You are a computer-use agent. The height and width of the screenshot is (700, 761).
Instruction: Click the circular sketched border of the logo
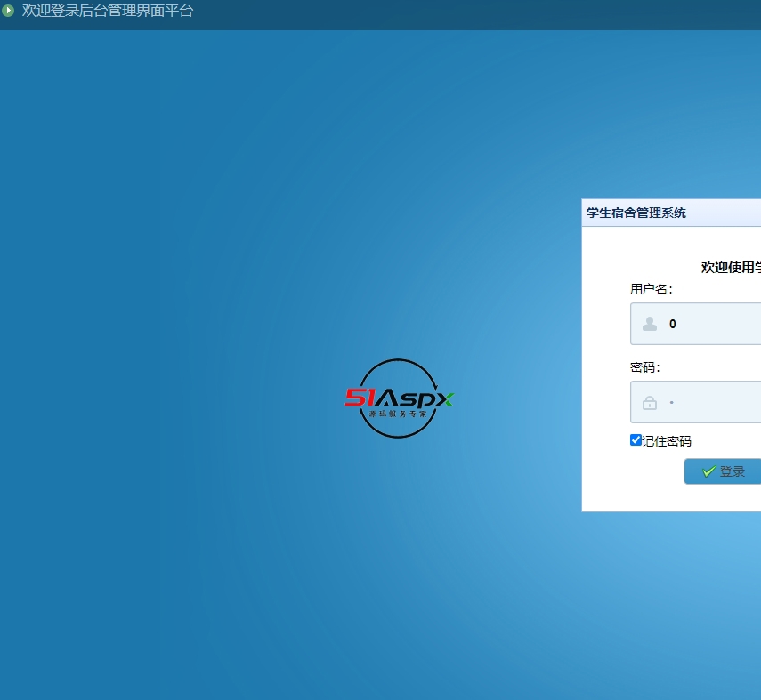pos(399,363)
